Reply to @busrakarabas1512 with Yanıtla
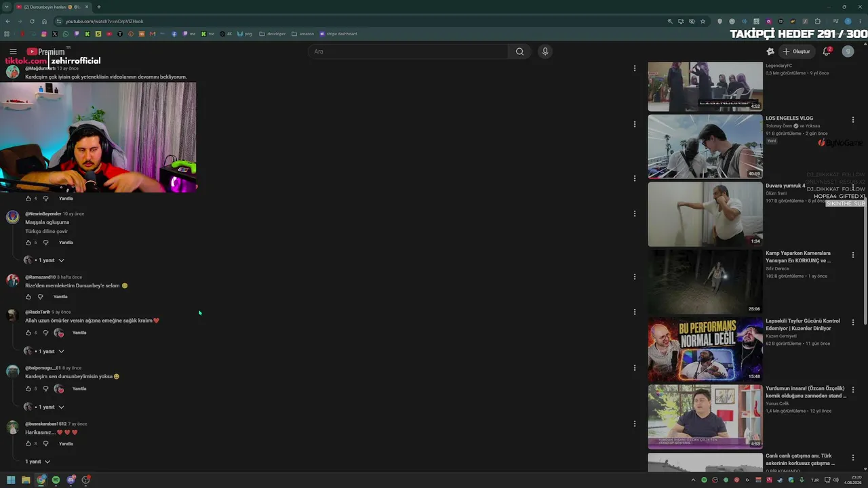868x488 pixels. coord(66,444)
